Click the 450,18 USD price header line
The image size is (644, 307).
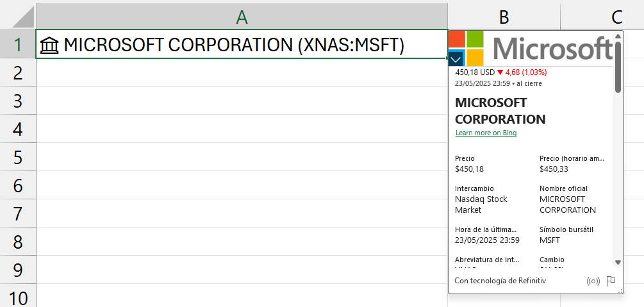coord(475,72)
